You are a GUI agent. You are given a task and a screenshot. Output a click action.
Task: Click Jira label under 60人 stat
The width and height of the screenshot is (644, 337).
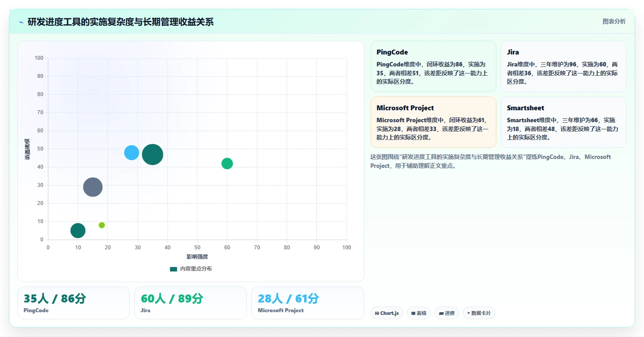pos(145,310)
